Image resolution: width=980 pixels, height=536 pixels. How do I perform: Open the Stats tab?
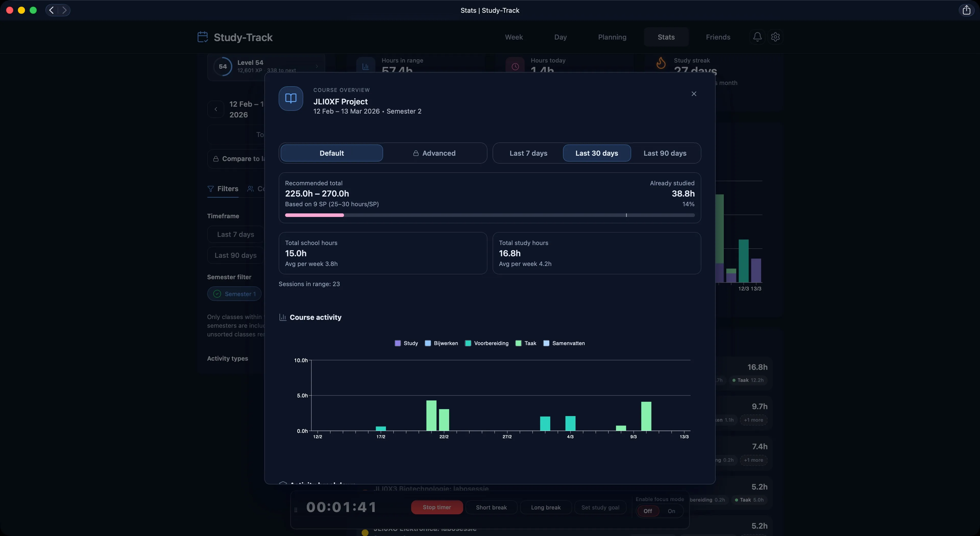(x=666, y=37)
